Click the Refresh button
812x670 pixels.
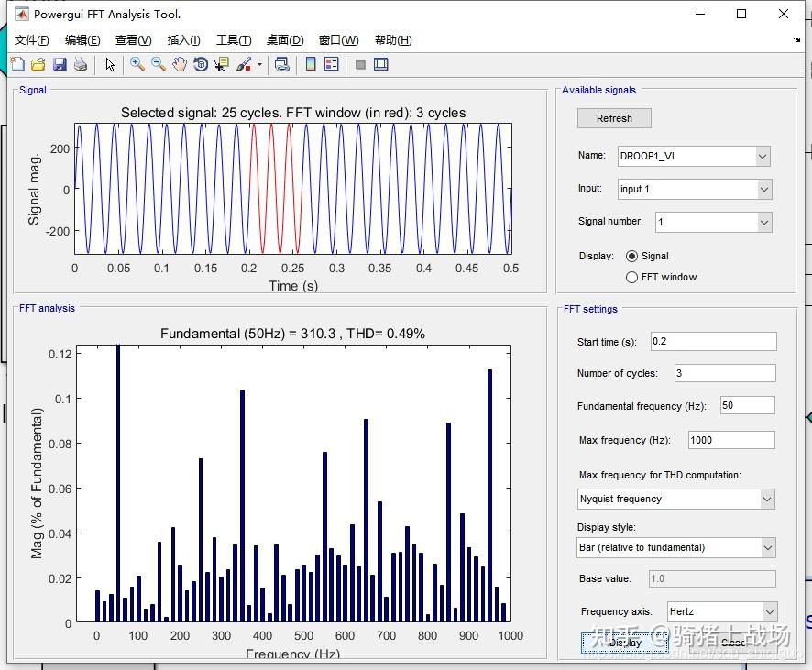point(614,118)
